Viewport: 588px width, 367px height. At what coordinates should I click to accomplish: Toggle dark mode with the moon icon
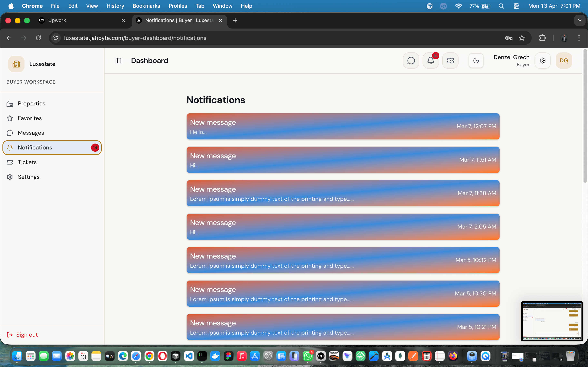(476, 60)
